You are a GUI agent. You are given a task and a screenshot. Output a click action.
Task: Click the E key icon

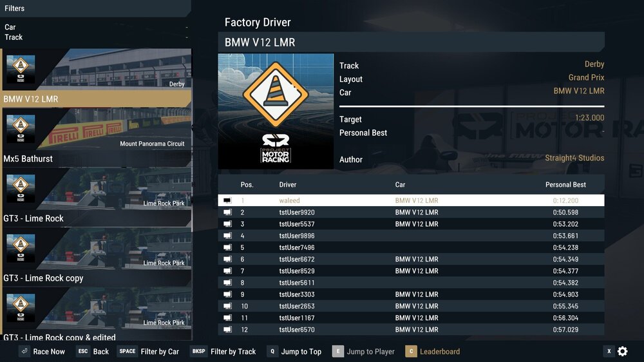(x=338, y=351)
